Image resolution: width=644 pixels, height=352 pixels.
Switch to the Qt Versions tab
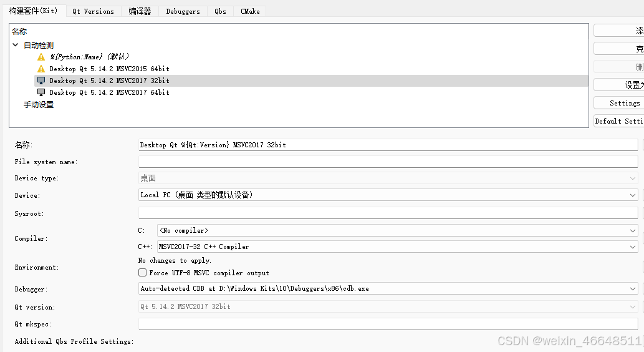(x=93, y=11)
